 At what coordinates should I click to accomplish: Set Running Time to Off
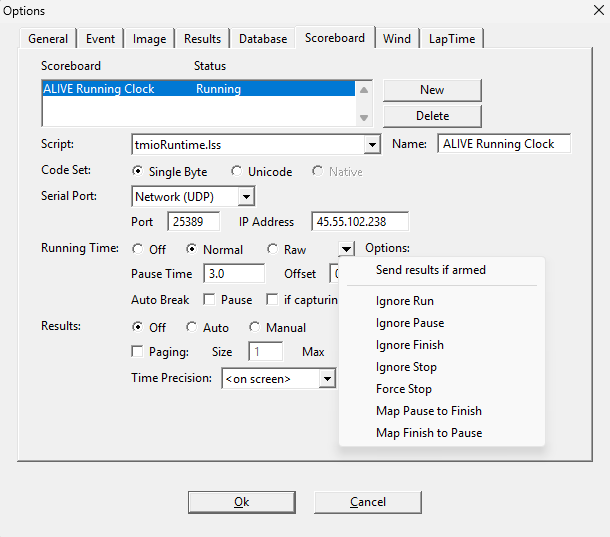[x=149, y=249]
